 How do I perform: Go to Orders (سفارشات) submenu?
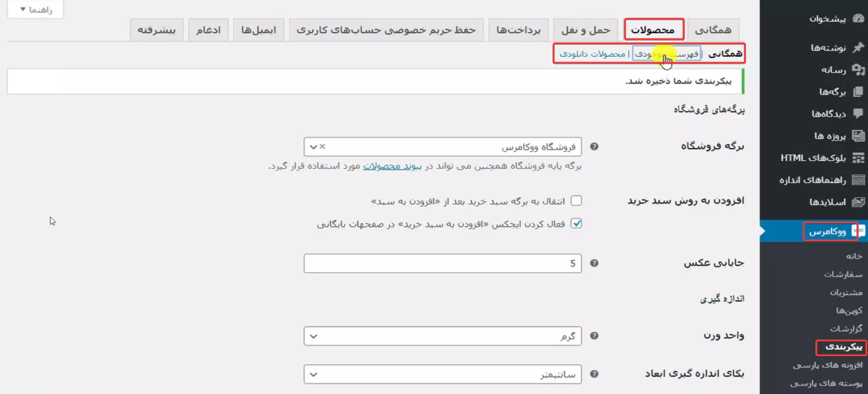click(843, 274)
